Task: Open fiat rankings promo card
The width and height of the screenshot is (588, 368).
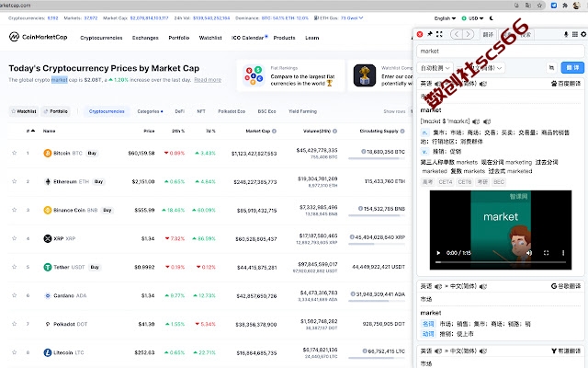Action: click(x=290, y=75)
